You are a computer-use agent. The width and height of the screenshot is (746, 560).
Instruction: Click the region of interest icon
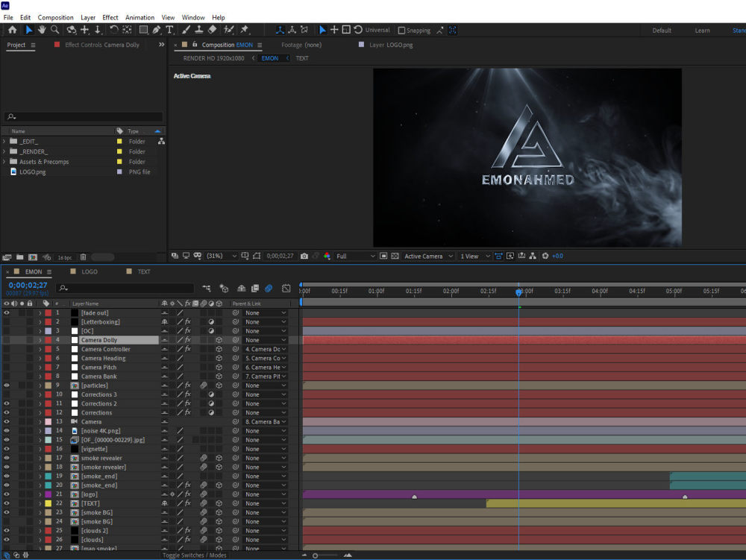point(383,257)
